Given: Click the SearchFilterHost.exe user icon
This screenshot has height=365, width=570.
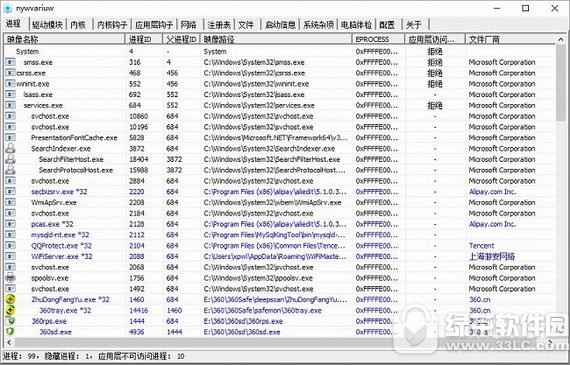Looking at the screenshot, I should (x=10, y=159).
